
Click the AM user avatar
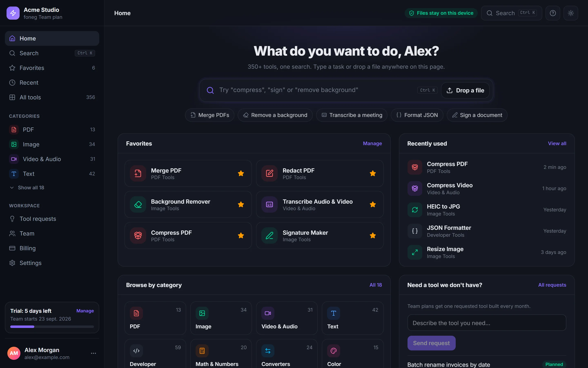tap(14, 353)
